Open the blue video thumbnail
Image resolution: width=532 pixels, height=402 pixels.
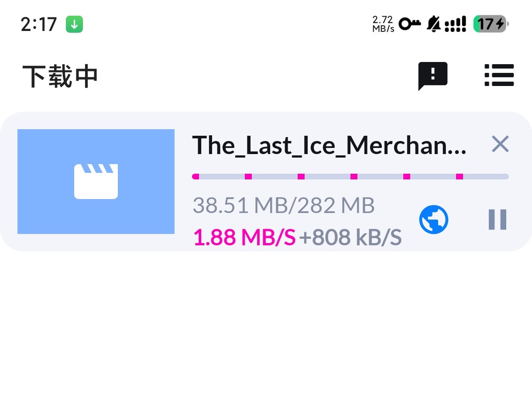pos(96,182)
